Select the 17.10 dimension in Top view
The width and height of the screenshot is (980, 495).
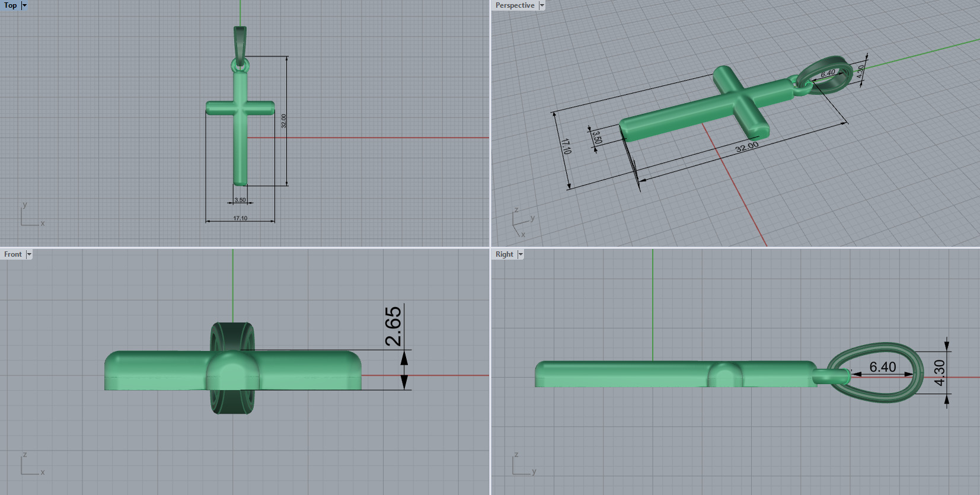[x=240, y=218]
